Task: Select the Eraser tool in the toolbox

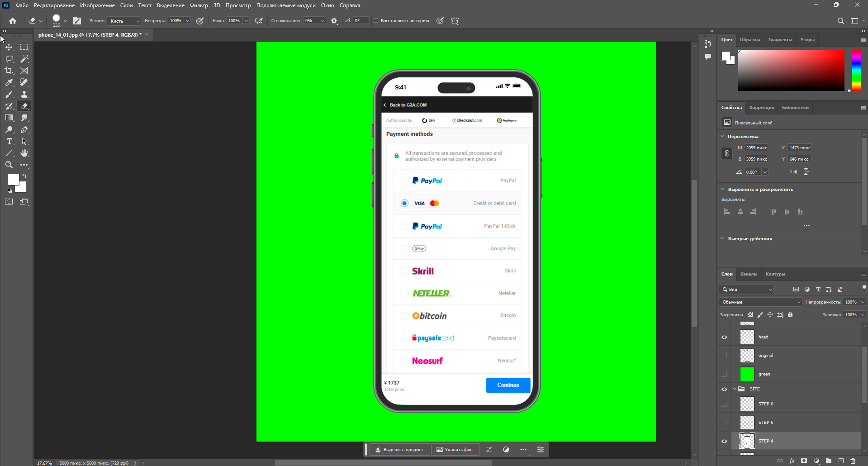Action: point(24,106)
